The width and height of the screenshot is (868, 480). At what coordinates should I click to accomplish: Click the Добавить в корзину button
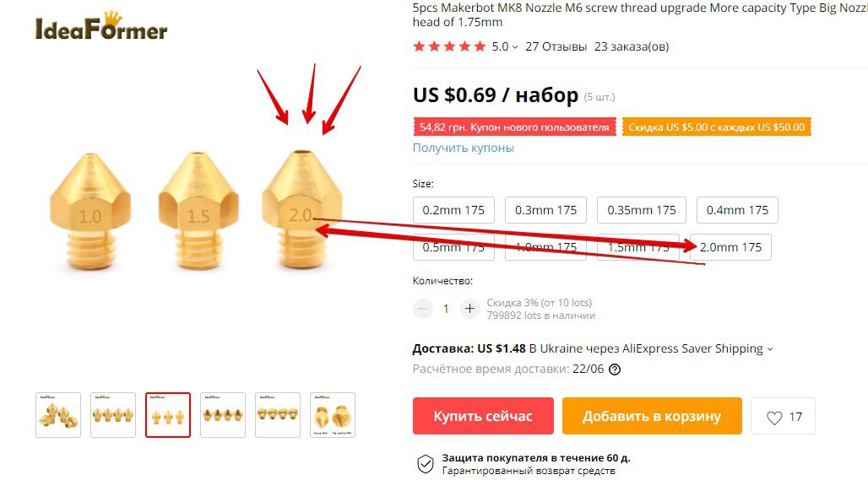(652, 416)
